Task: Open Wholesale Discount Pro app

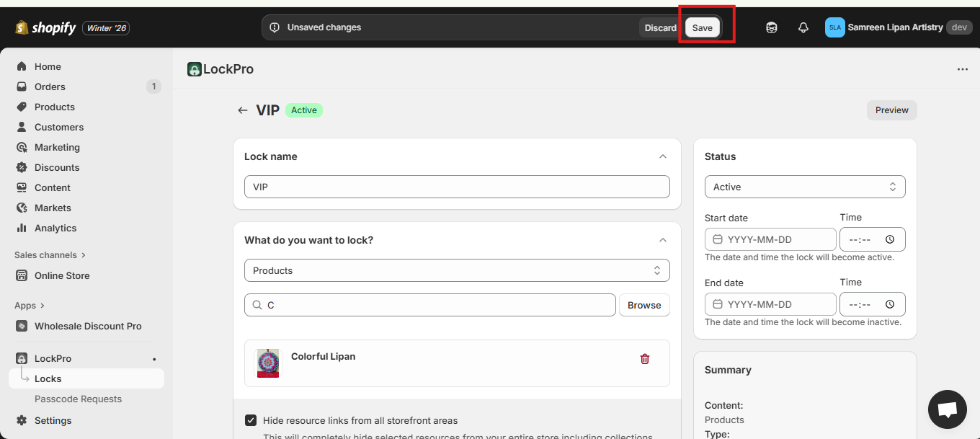Action: tap(88, 326)
